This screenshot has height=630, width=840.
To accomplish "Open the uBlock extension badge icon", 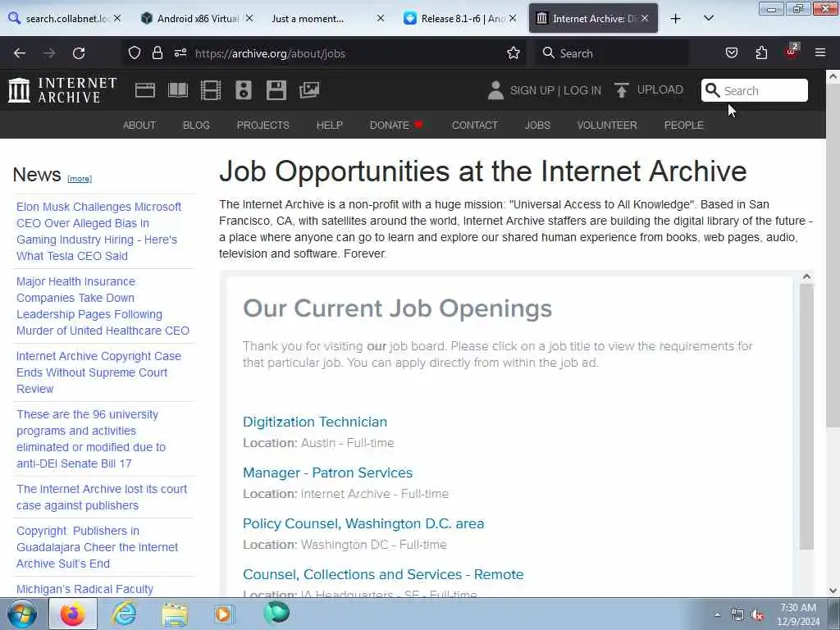I will [x=792, y=52].
